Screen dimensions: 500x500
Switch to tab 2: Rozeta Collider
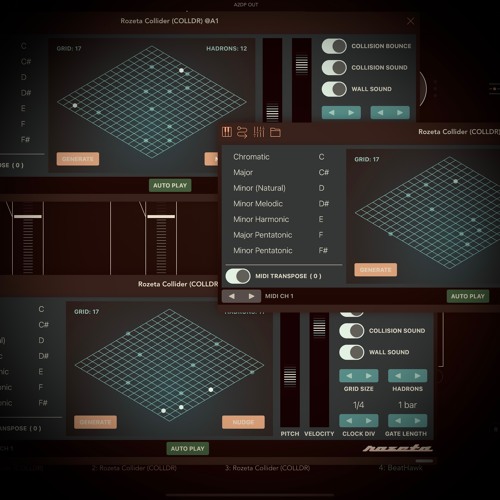point(134,468)
